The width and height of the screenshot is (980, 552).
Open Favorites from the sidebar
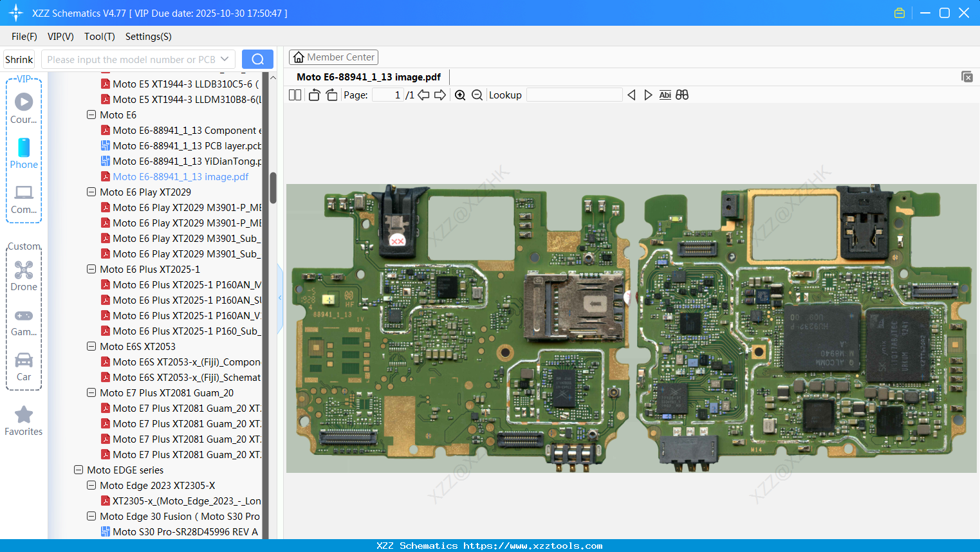coord(24,421)
